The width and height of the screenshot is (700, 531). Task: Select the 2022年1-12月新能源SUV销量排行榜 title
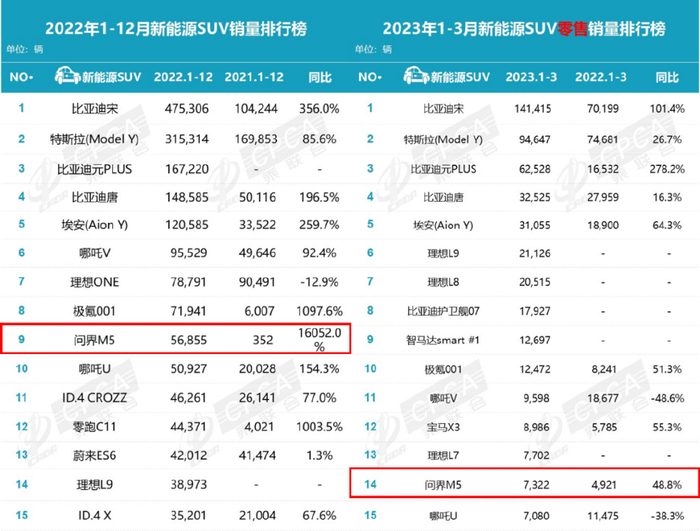point(176,29)
